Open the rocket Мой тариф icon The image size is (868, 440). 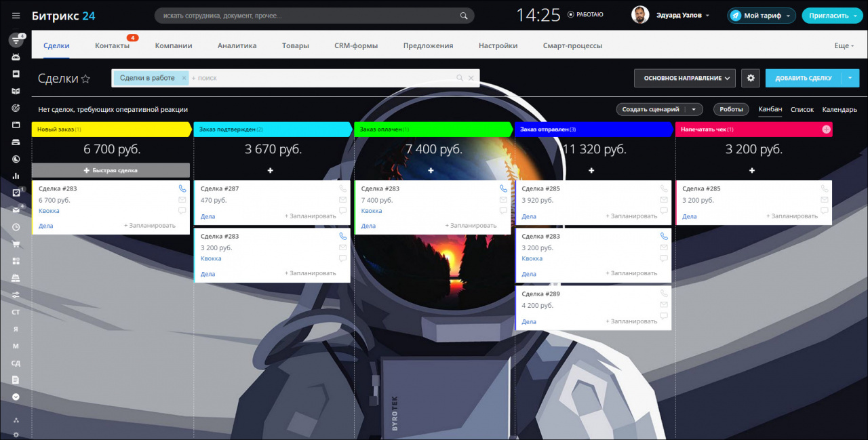pos(736,16)
